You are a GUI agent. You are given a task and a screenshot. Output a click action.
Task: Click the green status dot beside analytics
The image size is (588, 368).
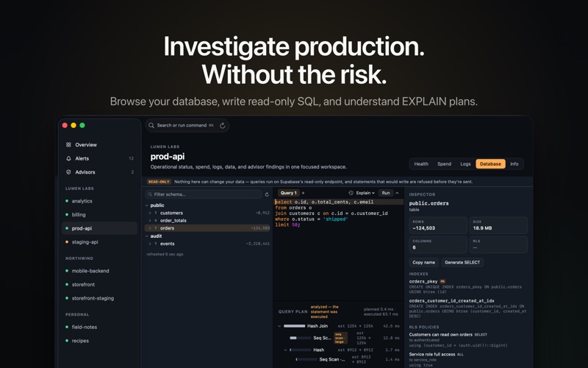click(x=67, y=201)
